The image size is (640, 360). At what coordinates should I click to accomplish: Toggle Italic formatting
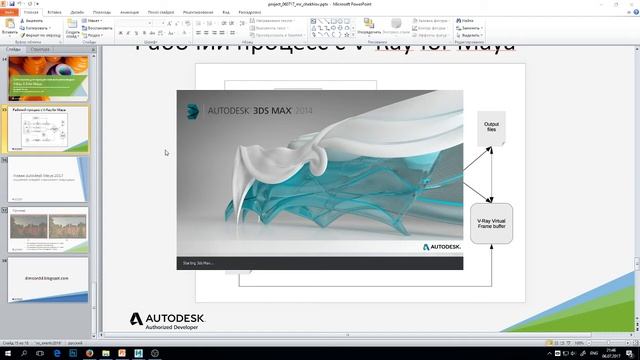point(128,33)
